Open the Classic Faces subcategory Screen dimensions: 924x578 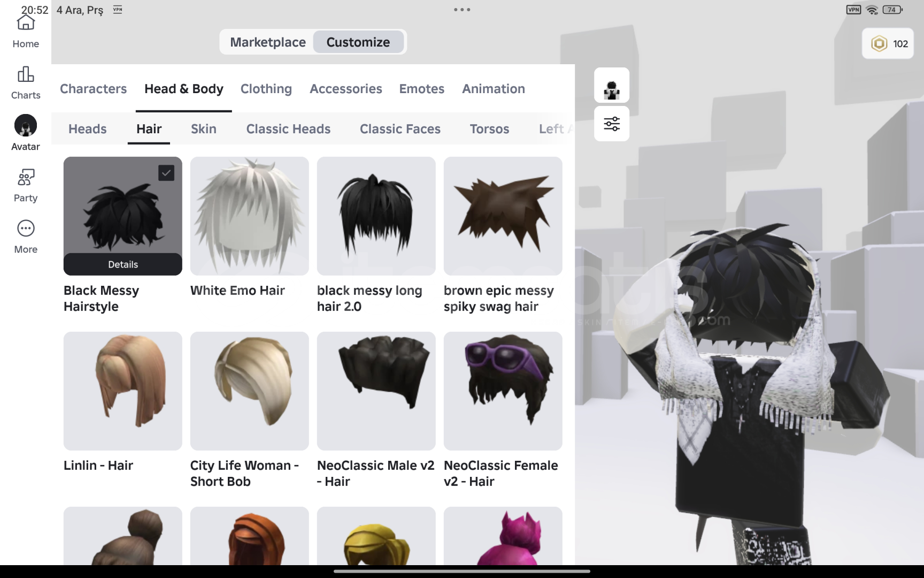(400, 129)
